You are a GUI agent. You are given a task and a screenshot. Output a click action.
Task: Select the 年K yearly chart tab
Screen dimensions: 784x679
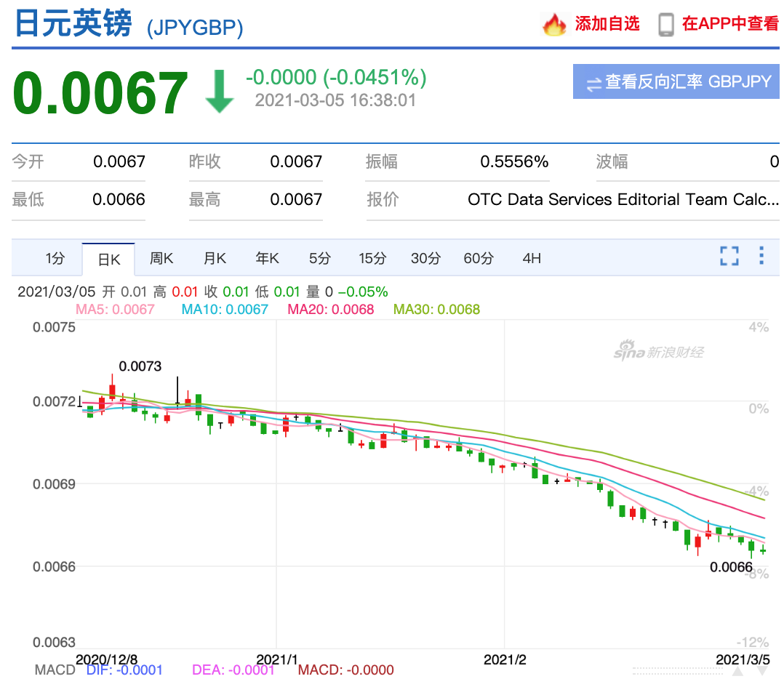tap(267, 258)
